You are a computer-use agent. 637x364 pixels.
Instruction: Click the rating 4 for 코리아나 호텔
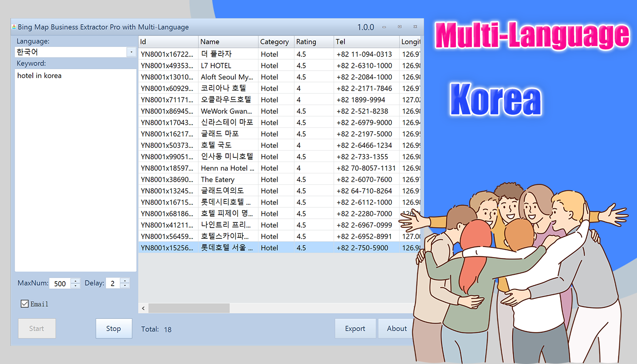(314, 88)
